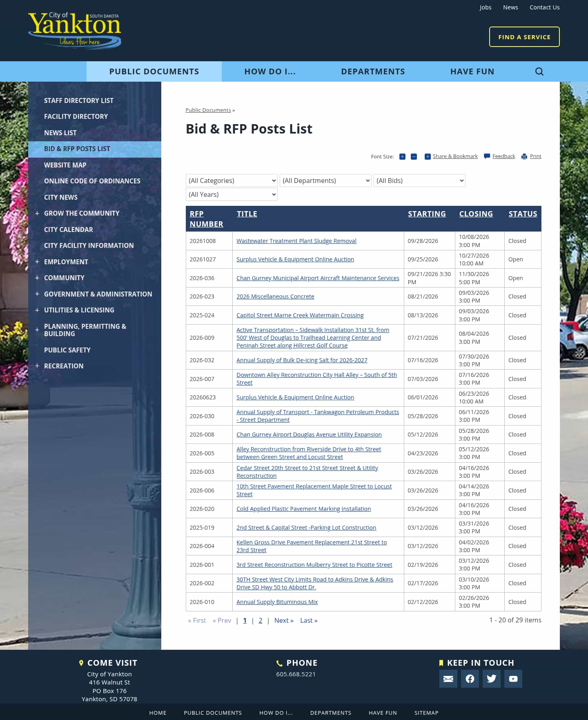Click Next » pagination link
Screen dimensions: 588x720
pos(284,620)
